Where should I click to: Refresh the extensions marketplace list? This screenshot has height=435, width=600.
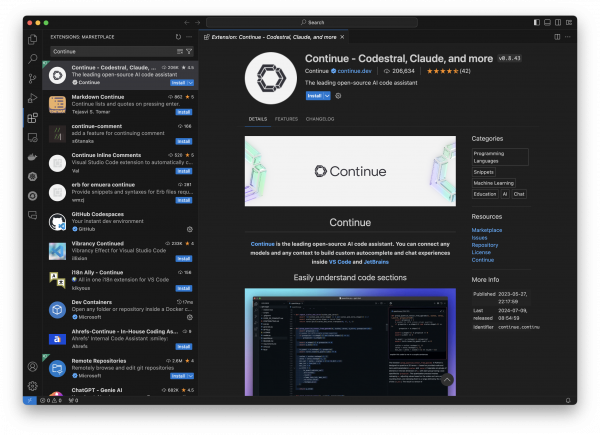pos(178,36)
